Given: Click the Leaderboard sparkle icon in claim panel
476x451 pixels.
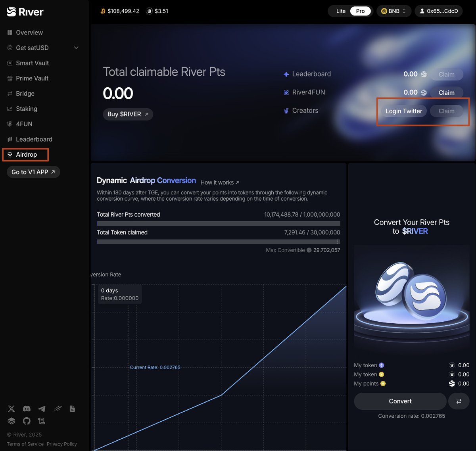Looking at the screenshot, I should click(x=286, y=74).
